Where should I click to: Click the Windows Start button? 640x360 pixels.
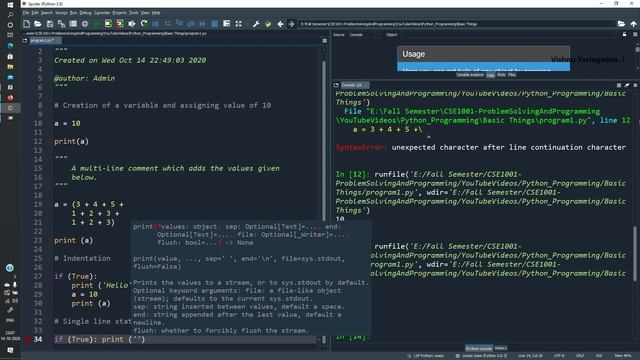coord(10,5)
